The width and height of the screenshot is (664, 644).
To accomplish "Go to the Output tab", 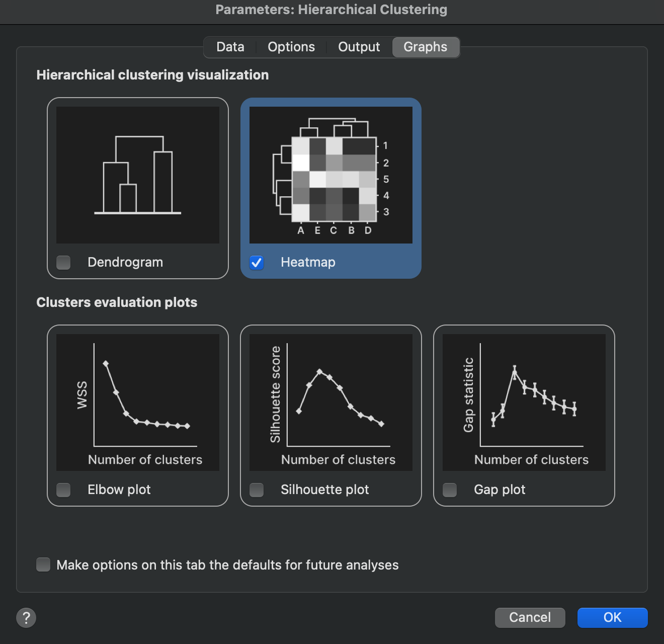I will point(359,47).
